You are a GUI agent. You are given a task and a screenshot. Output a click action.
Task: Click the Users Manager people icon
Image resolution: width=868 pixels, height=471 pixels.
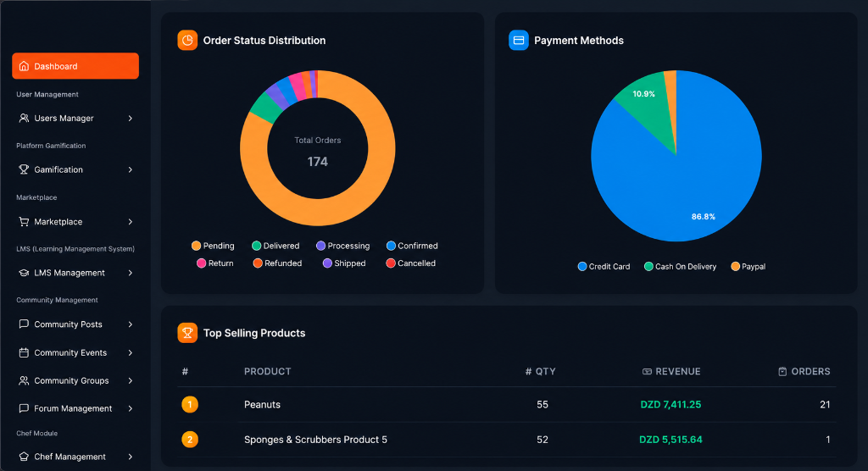point(24,118)
